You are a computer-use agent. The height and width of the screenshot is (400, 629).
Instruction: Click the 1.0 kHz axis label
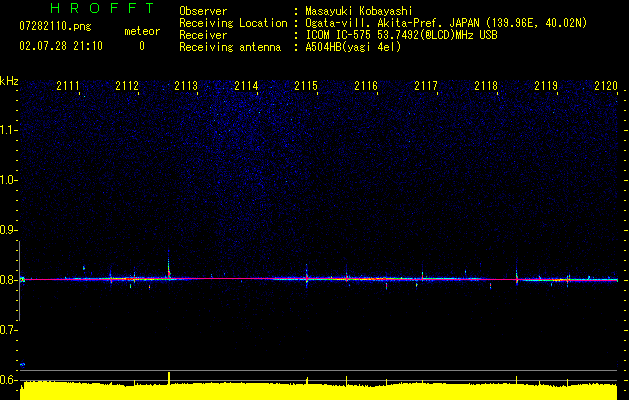click(x=9, y=180)
